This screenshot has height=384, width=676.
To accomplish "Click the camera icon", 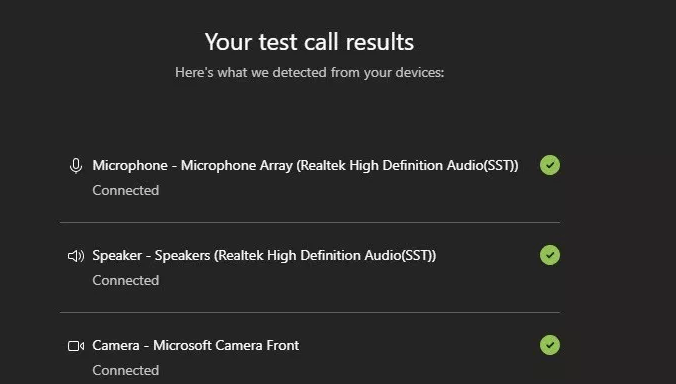I will [x=76, y=346].
